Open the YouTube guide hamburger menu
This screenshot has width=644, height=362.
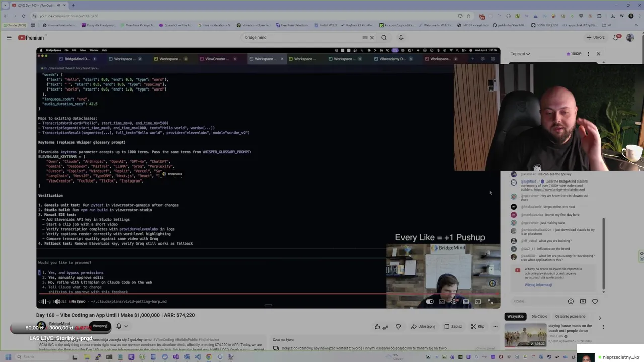click(9, 38)
